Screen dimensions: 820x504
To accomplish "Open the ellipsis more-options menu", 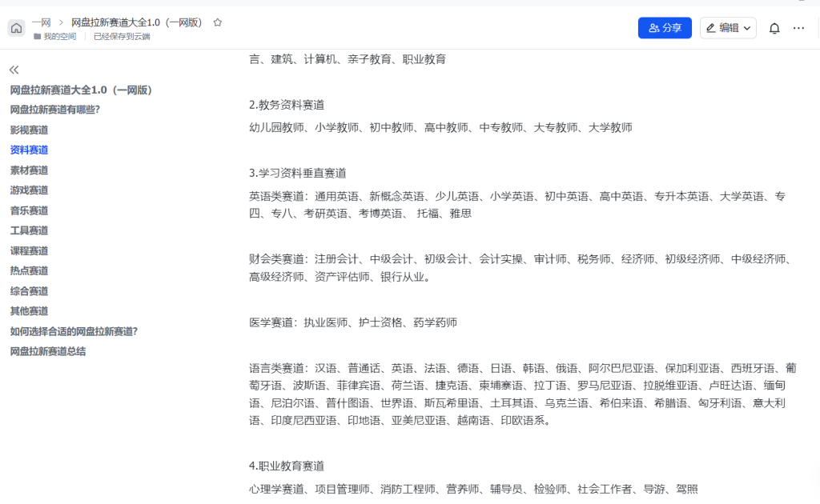I will click(798, 27).
